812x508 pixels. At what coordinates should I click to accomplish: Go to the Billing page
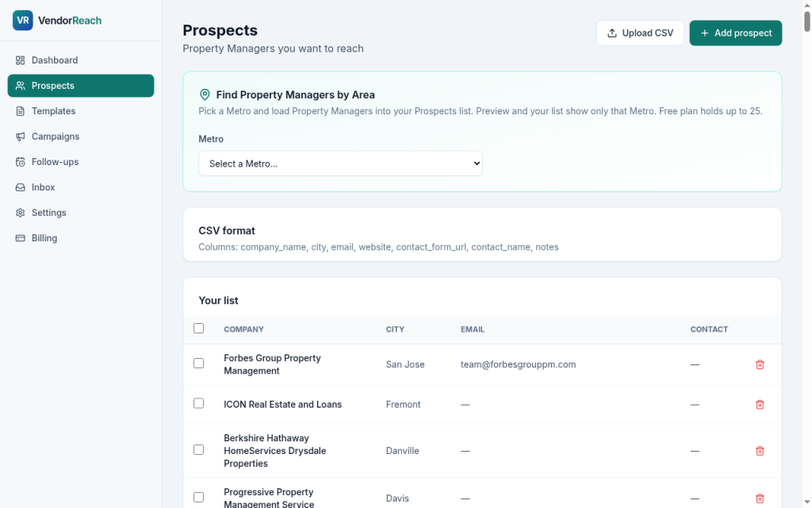pos(81,238)
